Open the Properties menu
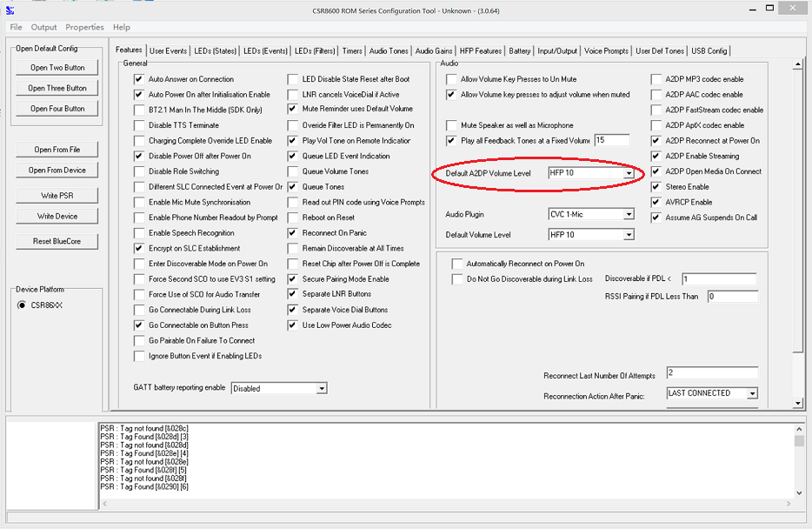The width and height of the screenshot is (812, 529). click(x=84, y=27)
